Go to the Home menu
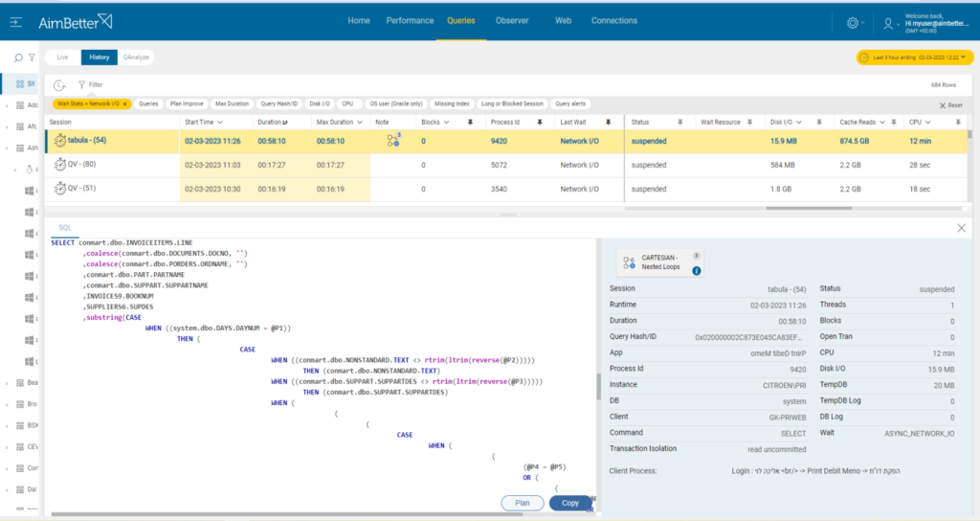Image resolution: width=980 pixels, height=521 pixels. click(x=359, y=21)
